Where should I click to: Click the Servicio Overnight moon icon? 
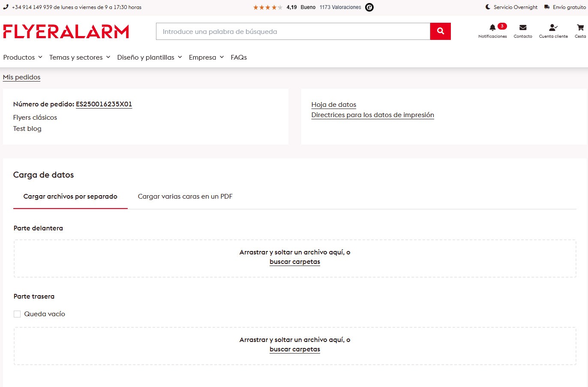click(488, 7)
